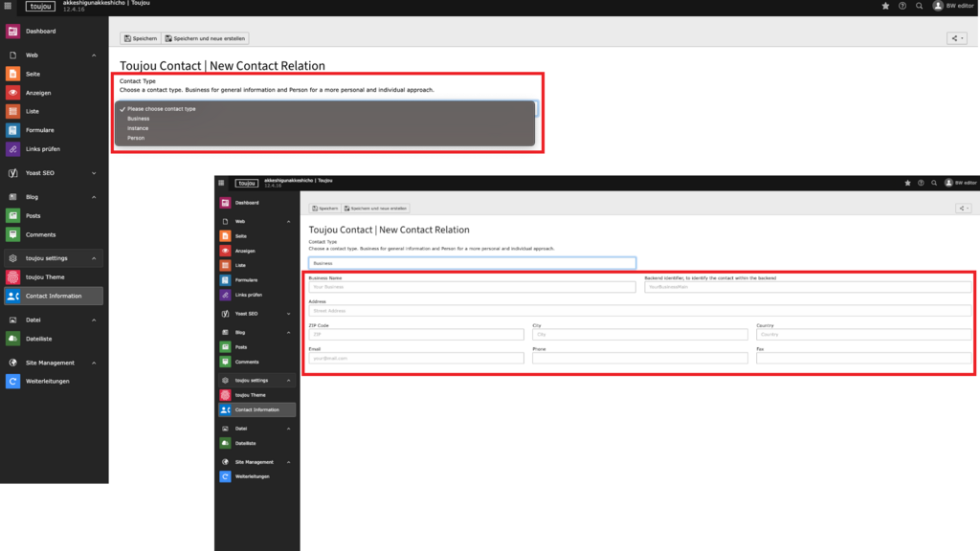Viewport: 980px width, 551px height.
Task: Click the topmost Speichern button
Action: point(140,38)
